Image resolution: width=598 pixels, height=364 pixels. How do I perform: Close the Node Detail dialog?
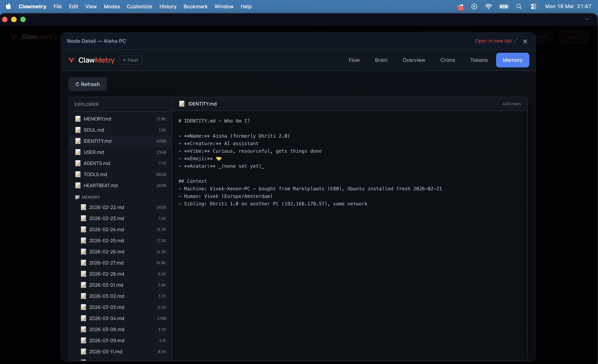click(x=525, y=41)
